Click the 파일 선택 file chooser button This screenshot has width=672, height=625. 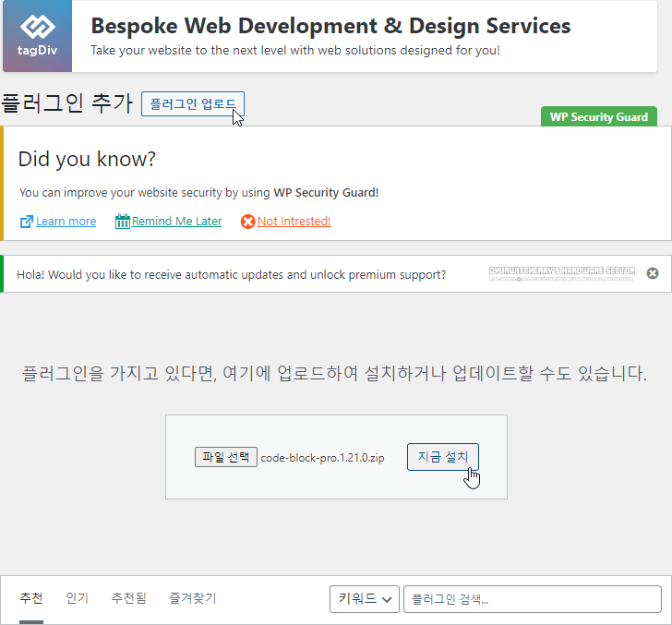(x=226, y=457)
